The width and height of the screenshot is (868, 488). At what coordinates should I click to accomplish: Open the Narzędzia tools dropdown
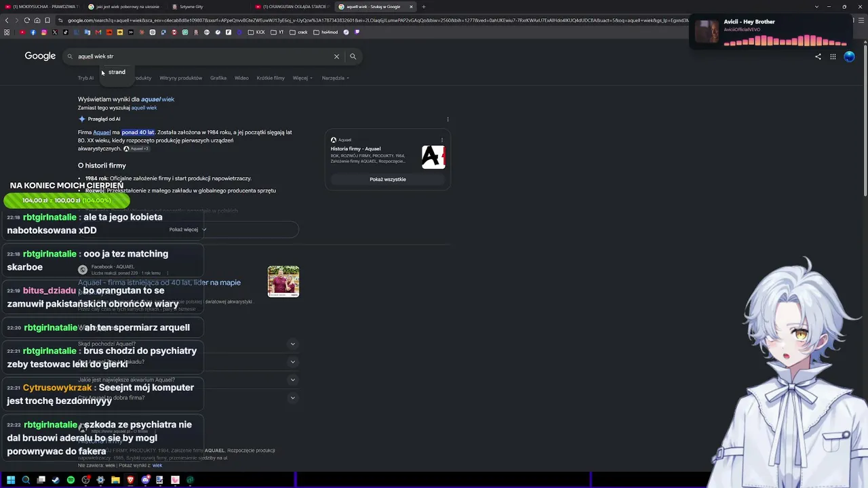(x=336, y=78)
